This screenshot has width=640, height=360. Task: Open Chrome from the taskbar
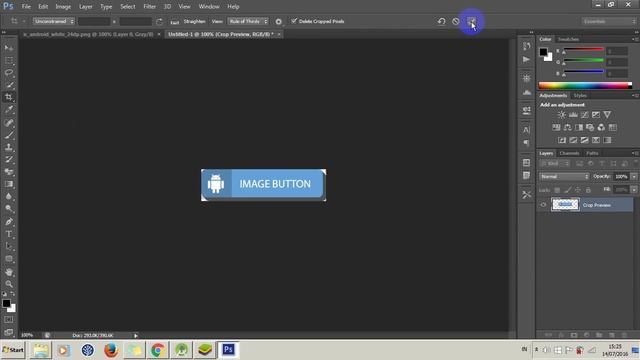point(158,350)
